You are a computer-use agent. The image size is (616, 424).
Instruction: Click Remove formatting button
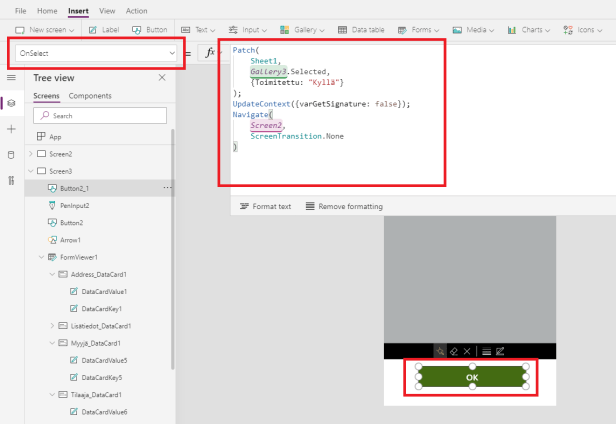point(343,206)
